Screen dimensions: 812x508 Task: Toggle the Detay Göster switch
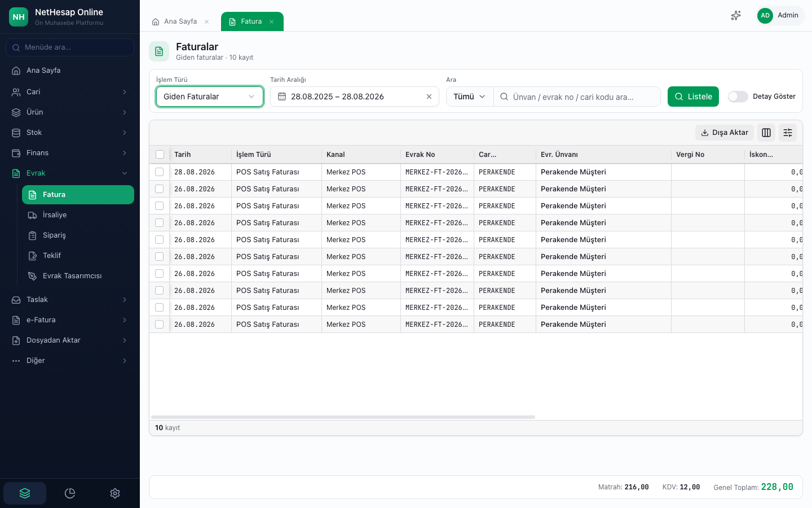pos(738,97)
